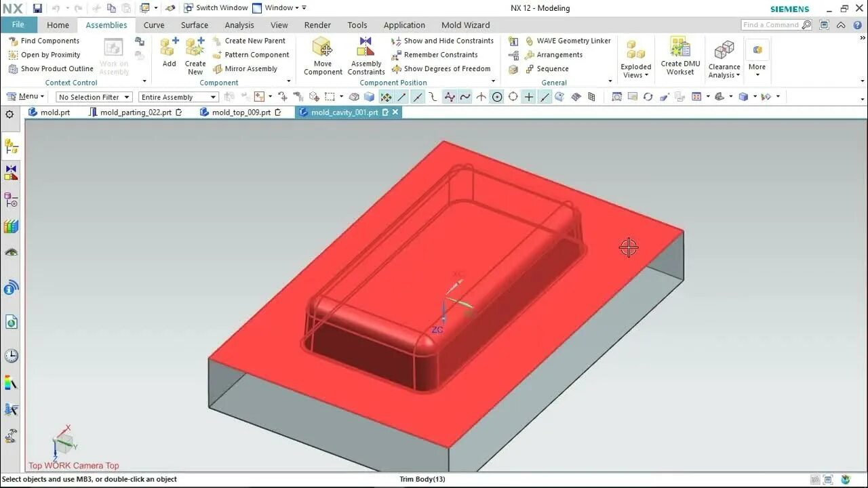Image resolution: width=868 pixels, height=488 pixels.
Task: Switch to the Home ribbon tab
Action: click(58, 25)
